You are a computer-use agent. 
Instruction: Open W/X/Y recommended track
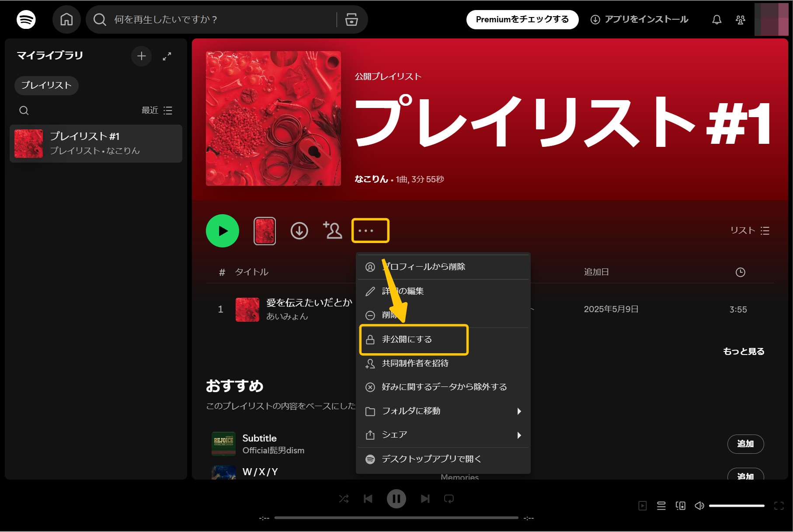pos(260,472)
